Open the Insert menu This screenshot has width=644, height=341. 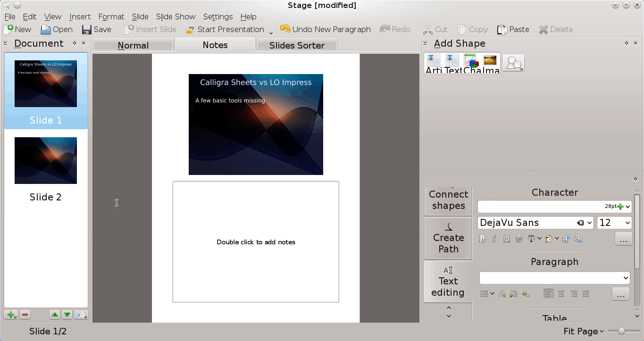click(x=80, y=17)
